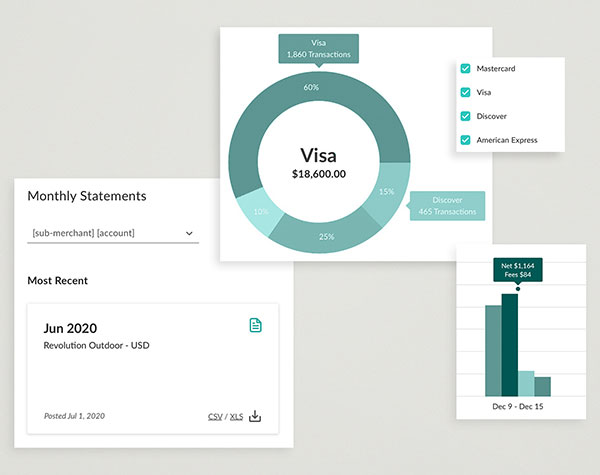Screen dimensions: 600x475
Task: Click the Posted Jul 1, 2020 text
Action: click(74, 416)
